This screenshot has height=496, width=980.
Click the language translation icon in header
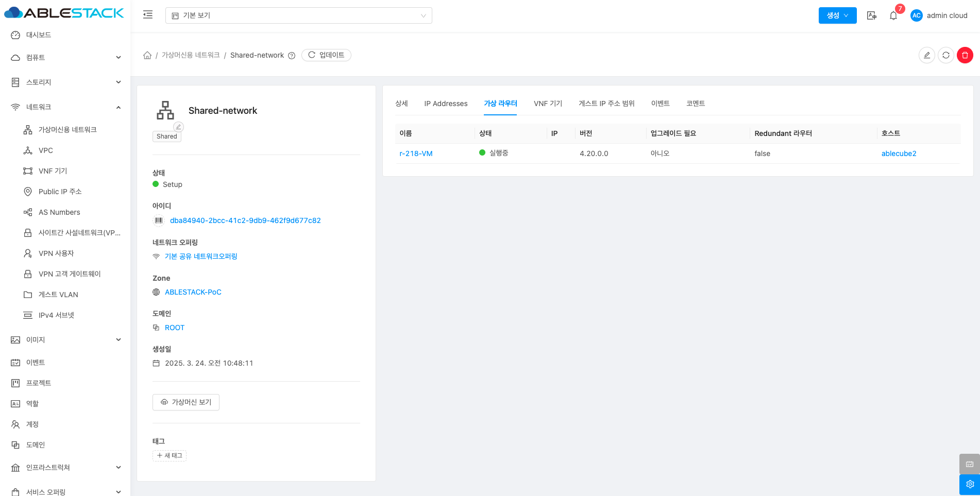(x=871, y=15)
